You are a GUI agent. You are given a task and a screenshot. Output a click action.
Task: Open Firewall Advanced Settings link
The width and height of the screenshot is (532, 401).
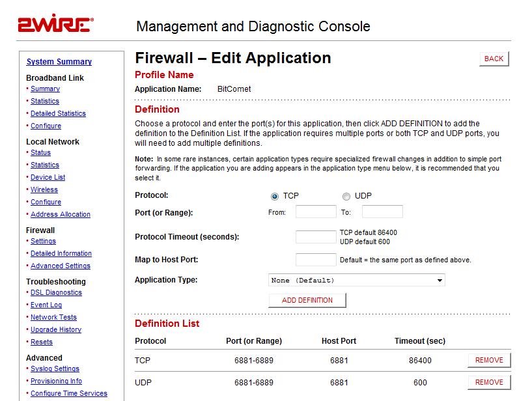tap(61, 266)
